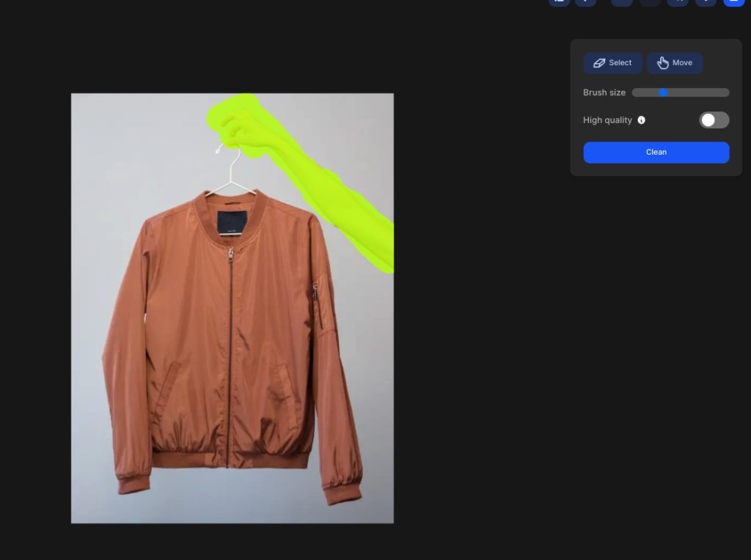Click the info icon beside High quality
The image size is (751, 560).
pyautogui.click(x=642, y=120)
